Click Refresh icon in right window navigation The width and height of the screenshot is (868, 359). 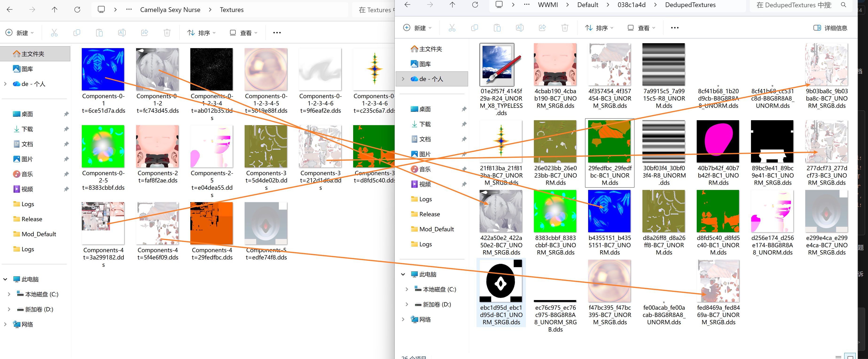(475, 5)
